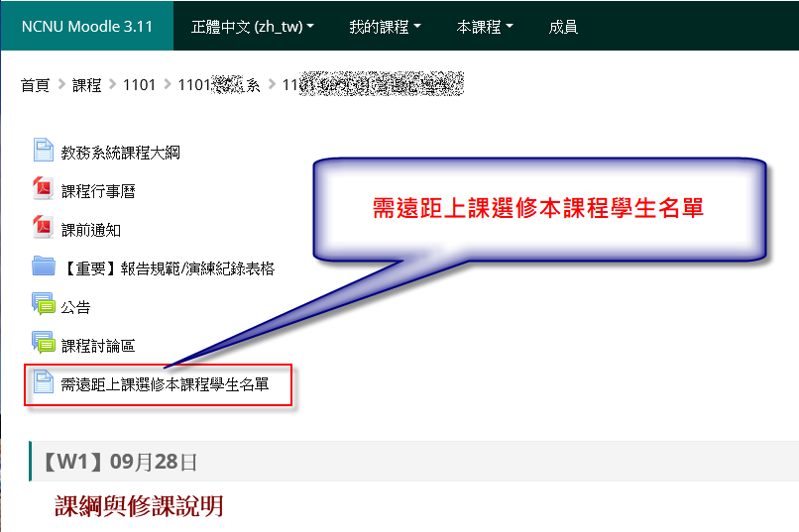Expand the 我的課程 dropdown menu
Screen dimensions: 799x532
(x=385, y=27)
